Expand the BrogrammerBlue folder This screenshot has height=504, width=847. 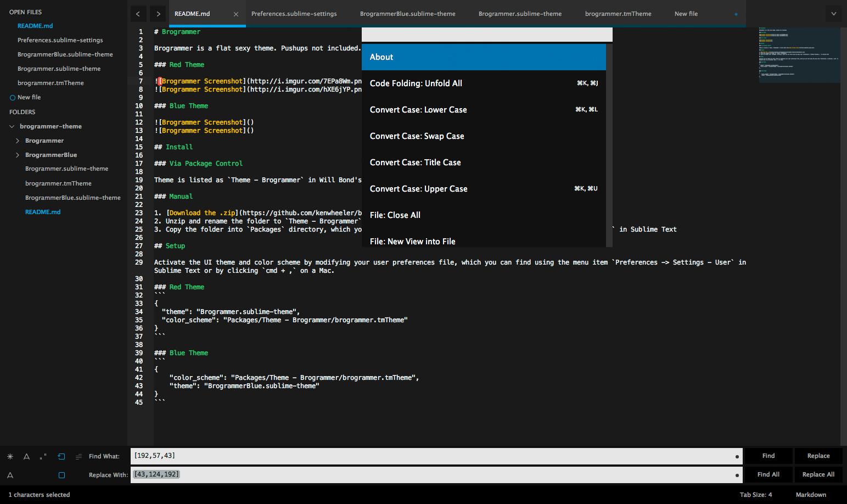tap(17, 155)
